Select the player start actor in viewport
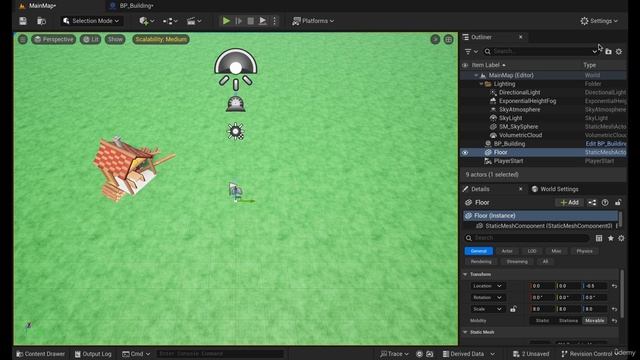Screen dimensions: 640x360 click(x=236, y=191)
